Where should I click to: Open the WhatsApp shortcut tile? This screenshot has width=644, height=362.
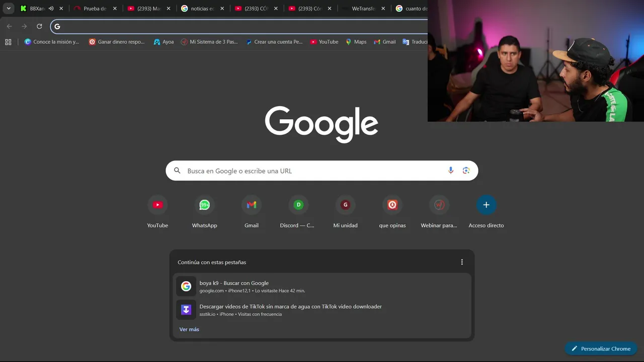point(204,212)
